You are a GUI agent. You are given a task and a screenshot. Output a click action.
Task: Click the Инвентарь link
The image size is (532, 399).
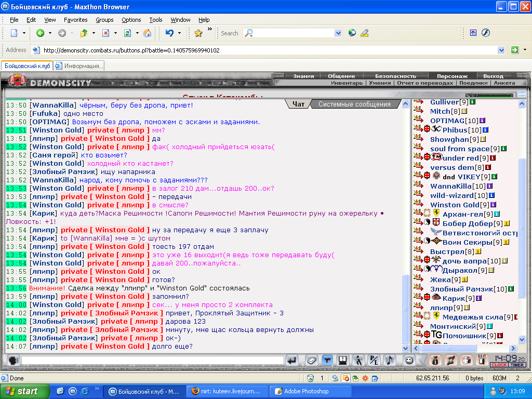[347, 83]
